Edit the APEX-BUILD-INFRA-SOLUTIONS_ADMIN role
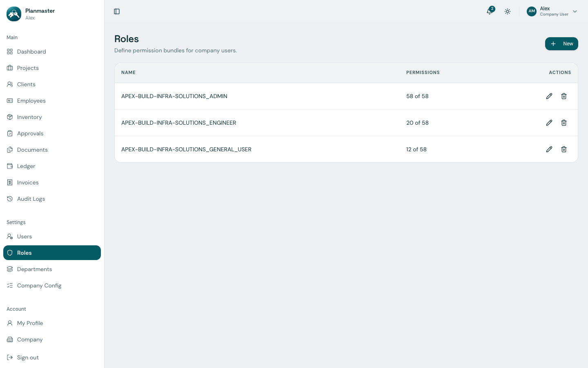This screenshot has width=588, height=368. point(549,96)
